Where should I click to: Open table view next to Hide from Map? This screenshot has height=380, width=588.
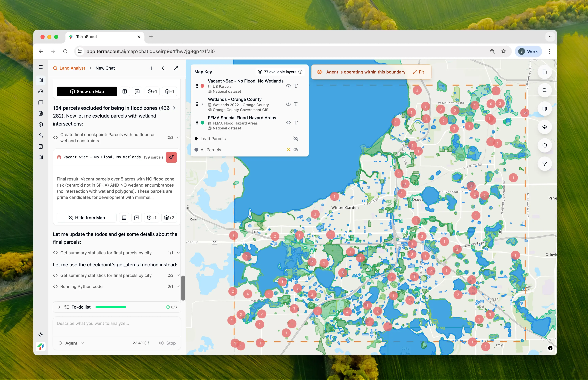click(124, 218)
